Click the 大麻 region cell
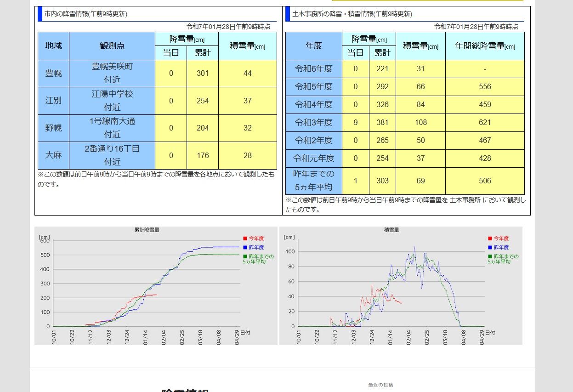573x392 pixels. [53, 155]
